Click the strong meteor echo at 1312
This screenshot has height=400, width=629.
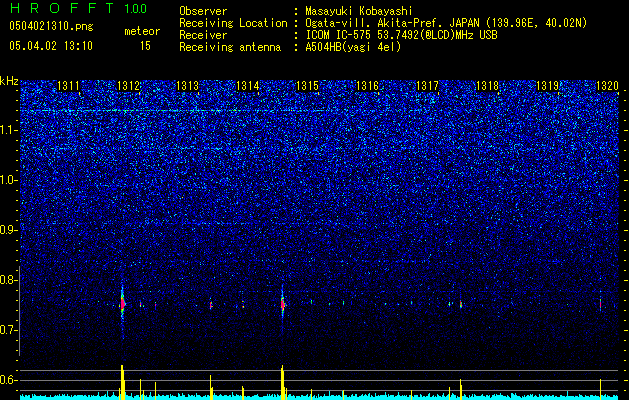click(123, 304)
